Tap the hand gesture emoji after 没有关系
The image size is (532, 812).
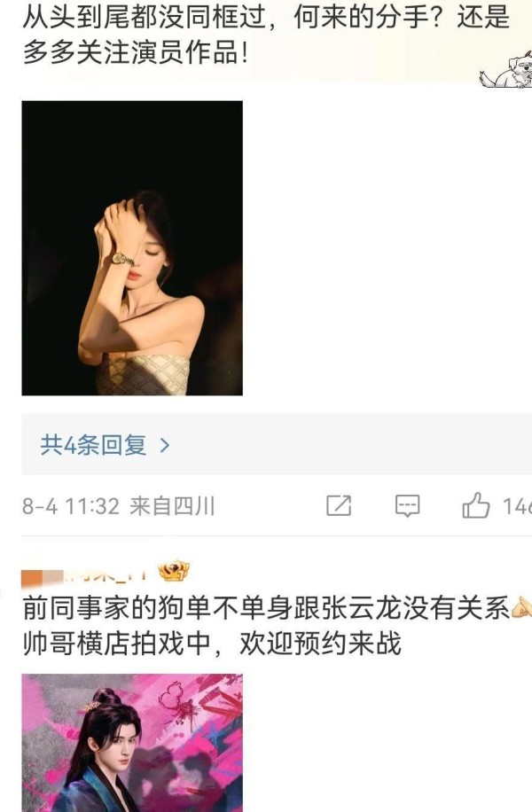[521, 606]
